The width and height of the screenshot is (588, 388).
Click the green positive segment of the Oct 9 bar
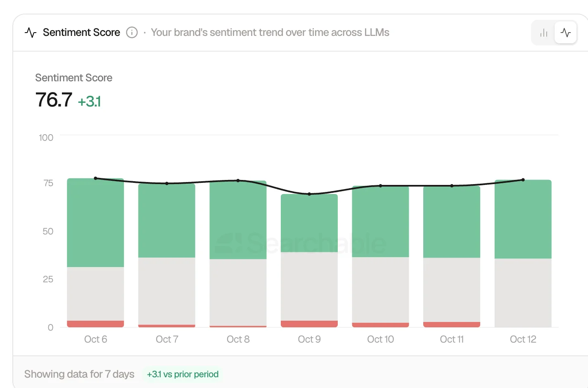[x=309, y=223]
